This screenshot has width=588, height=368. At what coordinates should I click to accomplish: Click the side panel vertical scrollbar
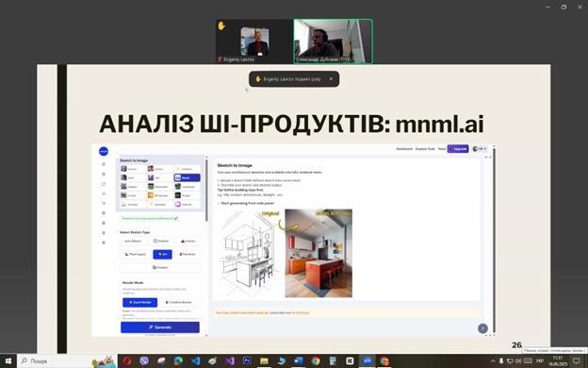pos(206,190)
